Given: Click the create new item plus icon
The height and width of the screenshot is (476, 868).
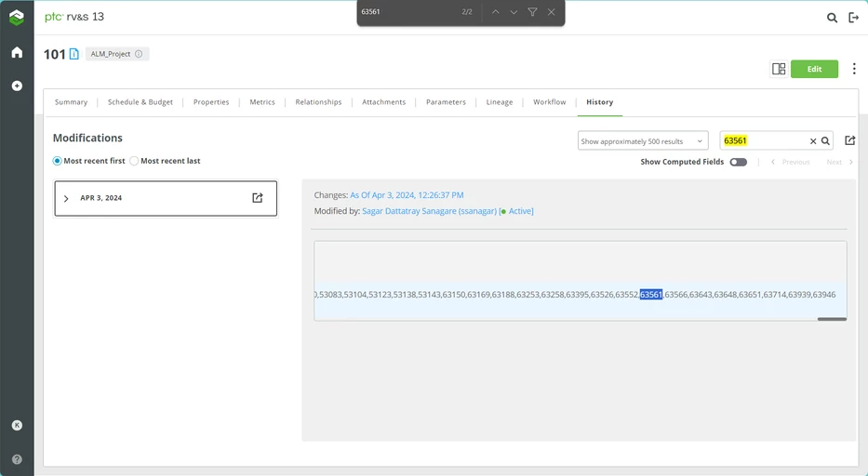Looking at the screenshot, I should click(17, 86).
